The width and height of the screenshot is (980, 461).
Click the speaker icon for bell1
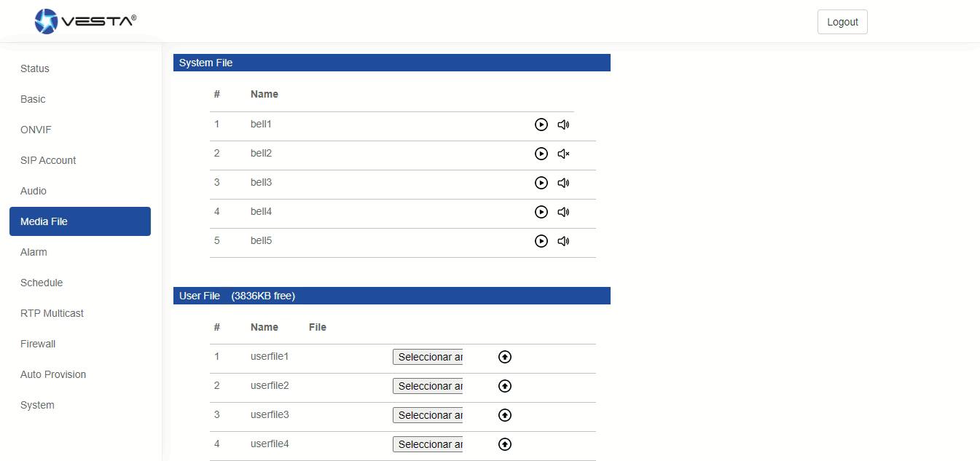pyautogui.click(x=563, y=125)
